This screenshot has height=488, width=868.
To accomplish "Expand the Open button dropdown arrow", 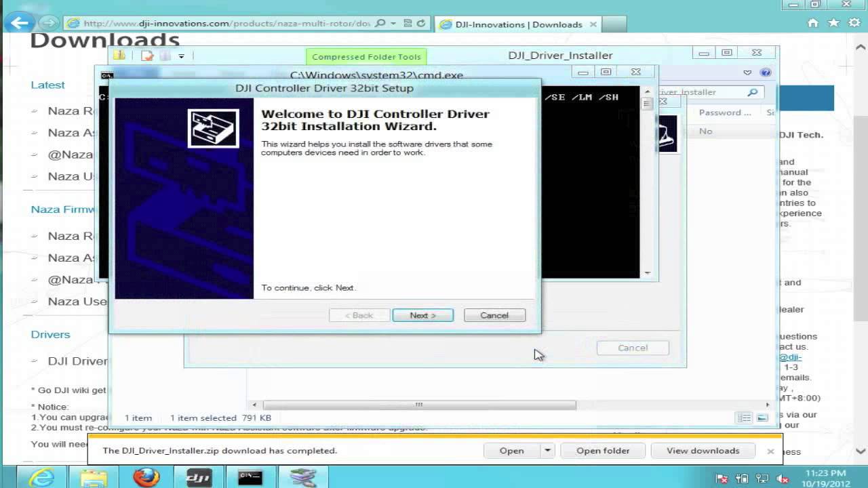I will 547,451.
